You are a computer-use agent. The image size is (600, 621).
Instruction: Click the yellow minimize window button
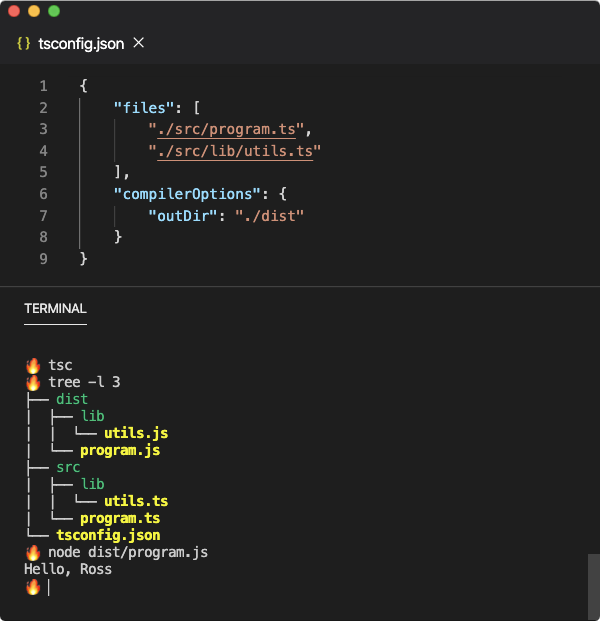pyautogui.click(x=34, y=11)
